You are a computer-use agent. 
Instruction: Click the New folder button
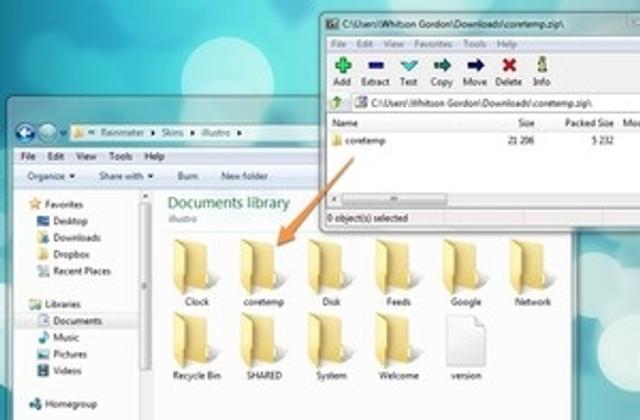(x=244, y=176)
